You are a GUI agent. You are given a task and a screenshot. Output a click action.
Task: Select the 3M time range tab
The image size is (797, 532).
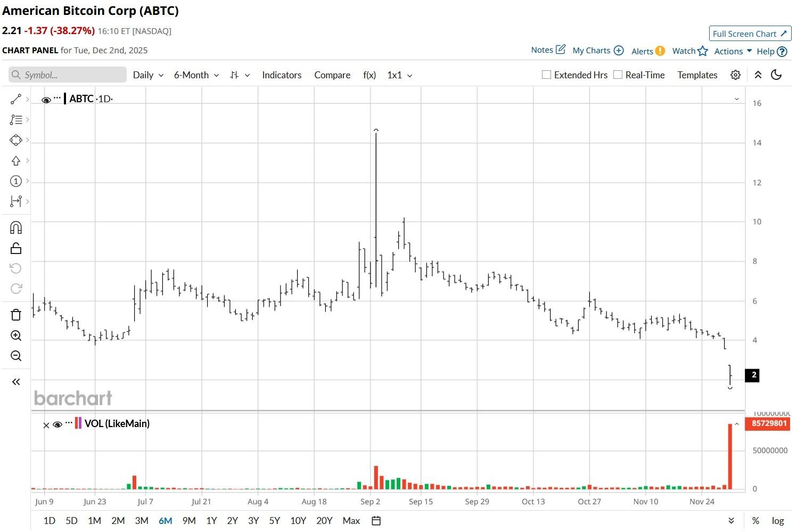click(142, 521)
